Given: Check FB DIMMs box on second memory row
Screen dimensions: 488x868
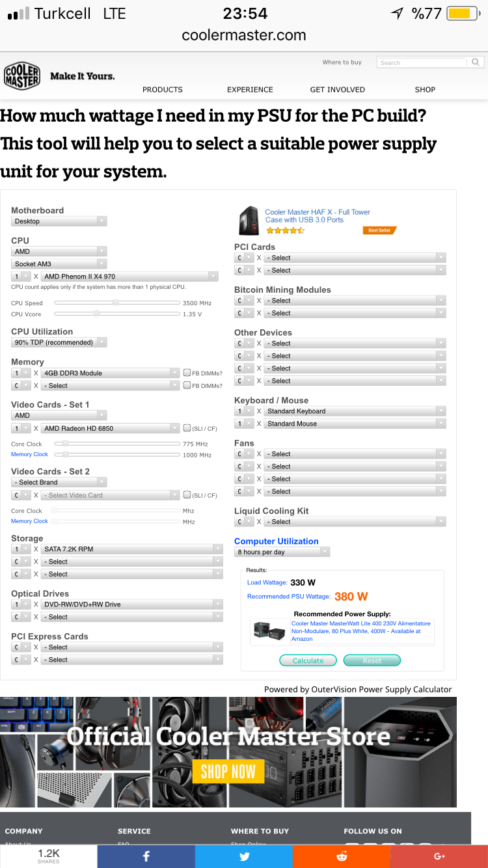Looking at the screenshot, I should click(x=187, y=386).
